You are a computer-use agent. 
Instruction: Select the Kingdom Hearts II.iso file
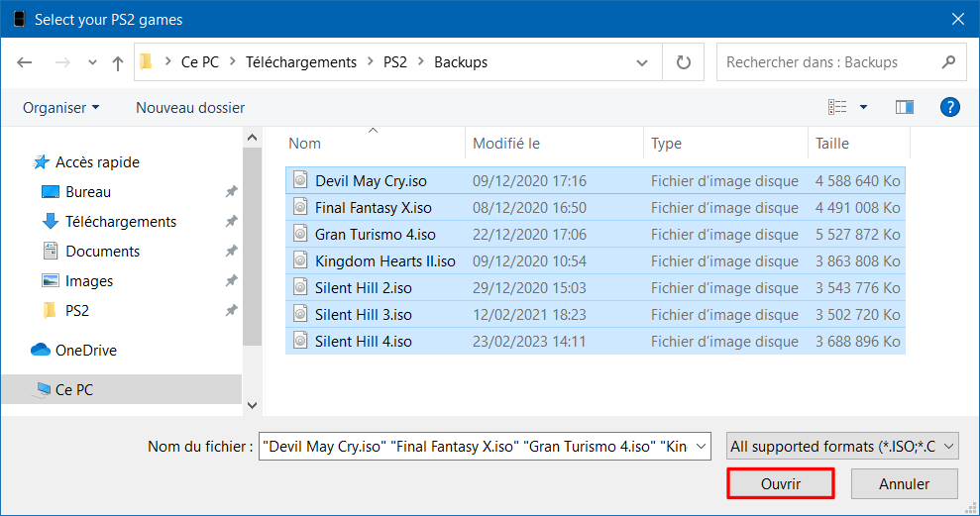point(595,261)
